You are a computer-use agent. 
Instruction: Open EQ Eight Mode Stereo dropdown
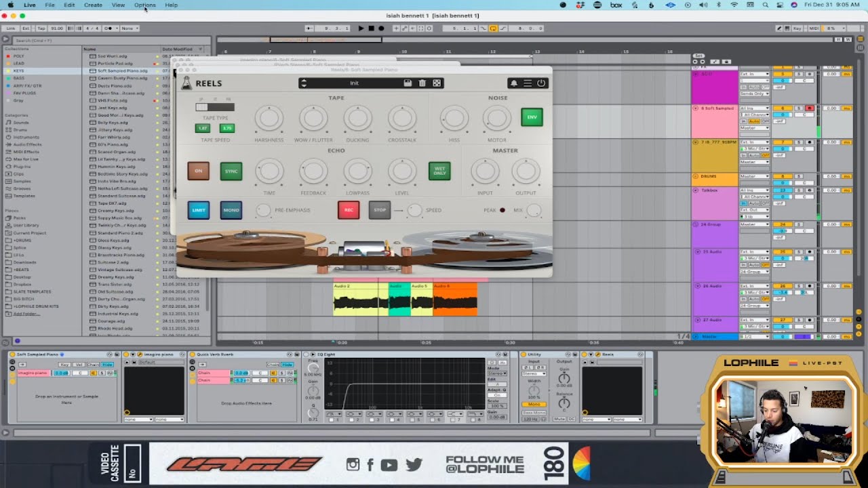pos(497,373)
